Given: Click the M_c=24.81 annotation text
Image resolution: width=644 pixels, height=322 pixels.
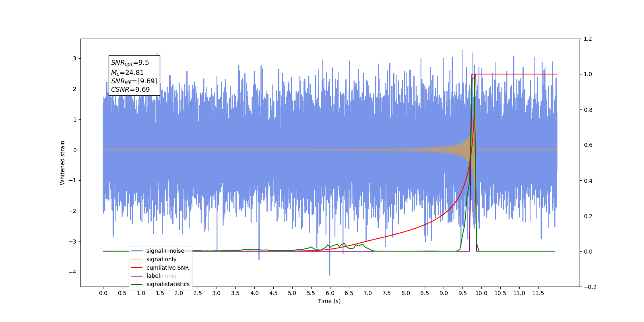Looking at the screenshot, I should point(127,72).
